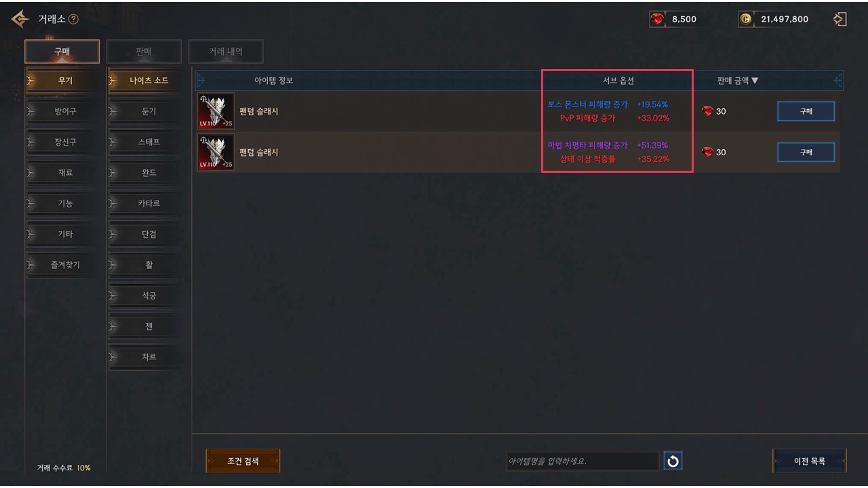
Task: Click the back arrow icon beside 거래소
Action: [x=20, y=19]
